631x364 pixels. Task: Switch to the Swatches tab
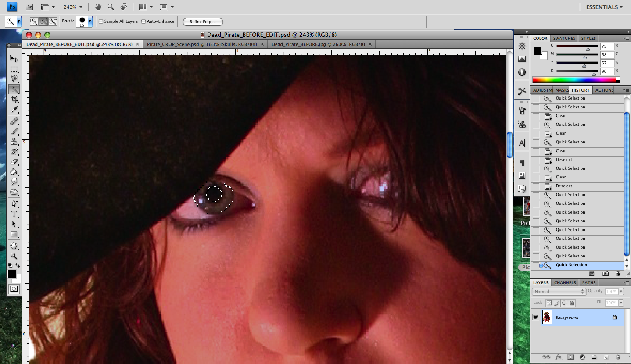[x=564, y=38]
